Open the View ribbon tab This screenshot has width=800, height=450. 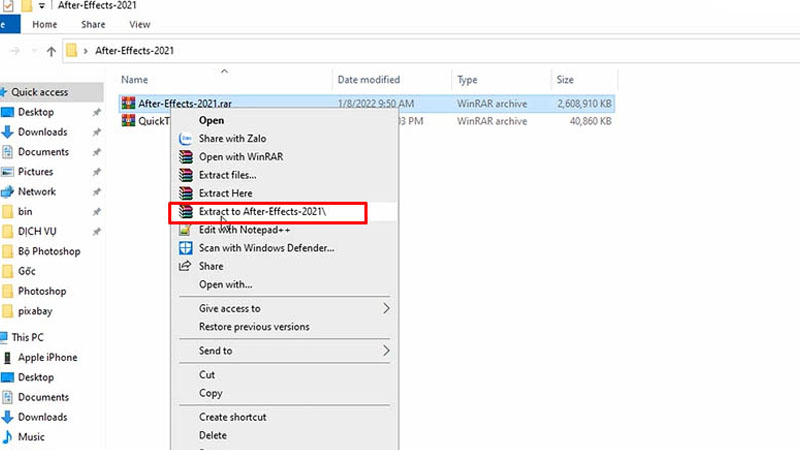click(x=139, y=24)
